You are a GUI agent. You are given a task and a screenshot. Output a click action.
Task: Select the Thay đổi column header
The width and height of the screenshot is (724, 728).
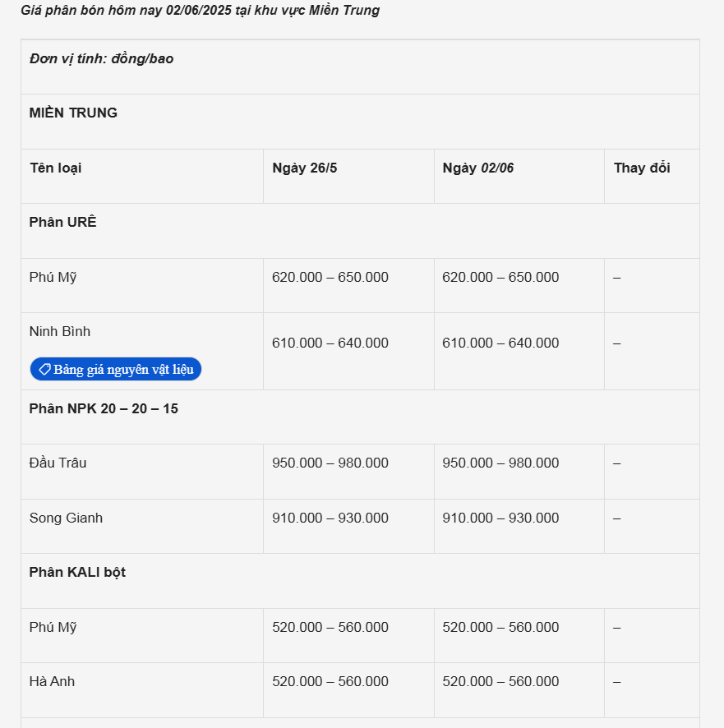click(642, 168)
